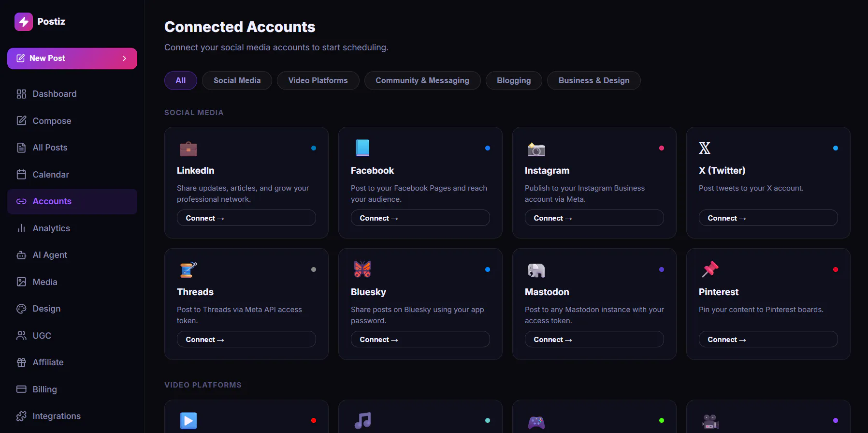Click the AI Agent robot icon
868x433 pixels.
pyautogui.click(x=21, y=255)
